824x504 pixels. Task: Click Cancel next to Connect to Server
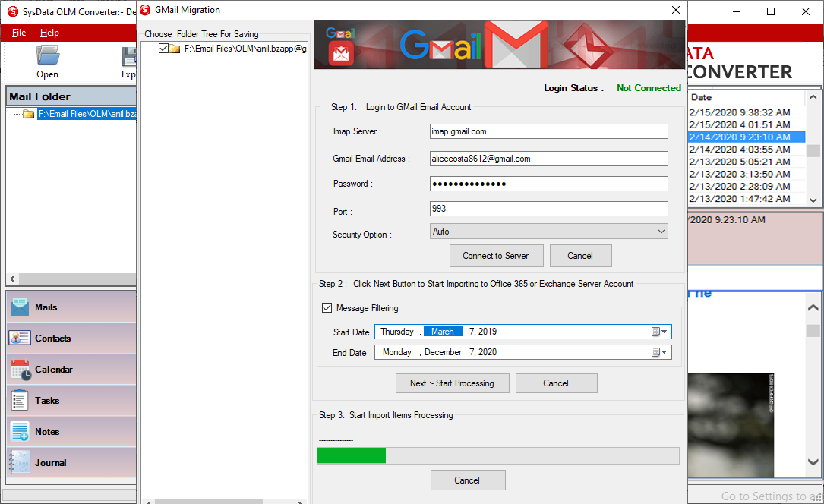(580, 256)
